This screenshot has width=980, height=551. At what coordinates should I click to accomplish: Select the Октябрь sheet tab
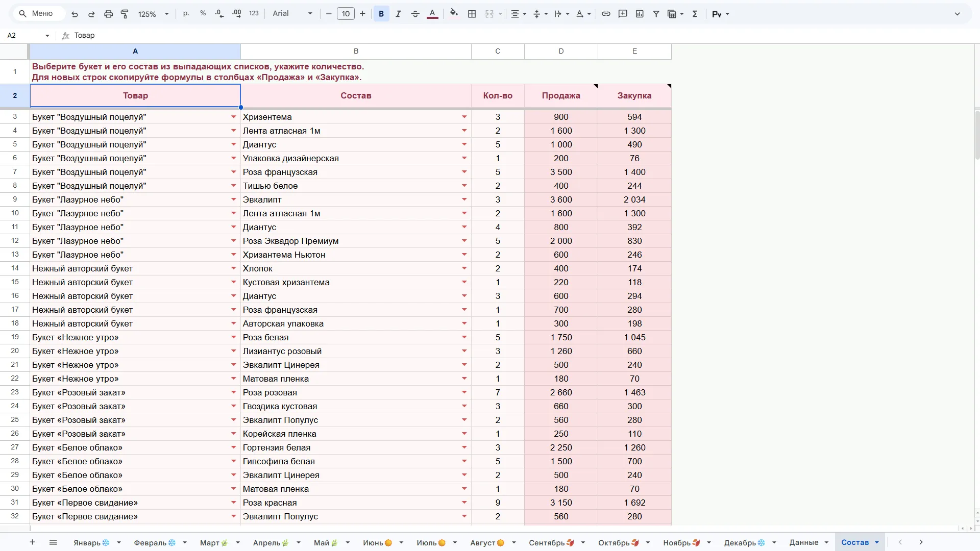coord(618,542)
